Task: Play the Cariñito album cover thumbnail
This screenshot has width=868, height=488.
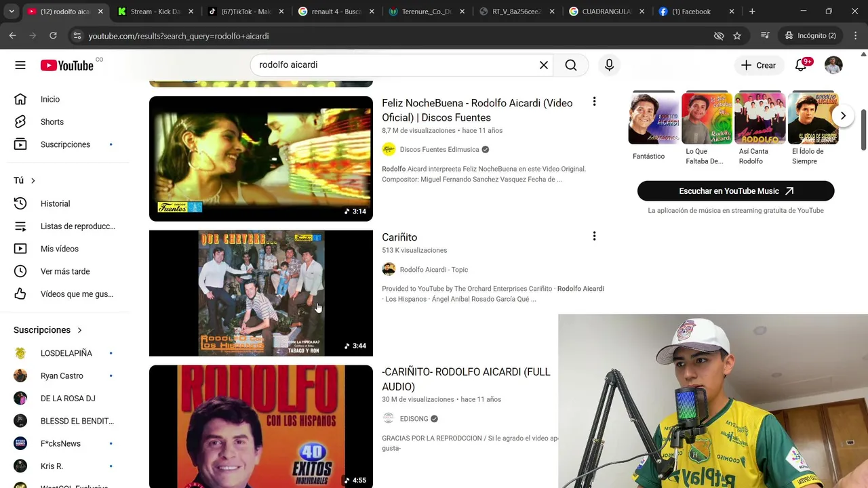Action: tap(261, 293)
